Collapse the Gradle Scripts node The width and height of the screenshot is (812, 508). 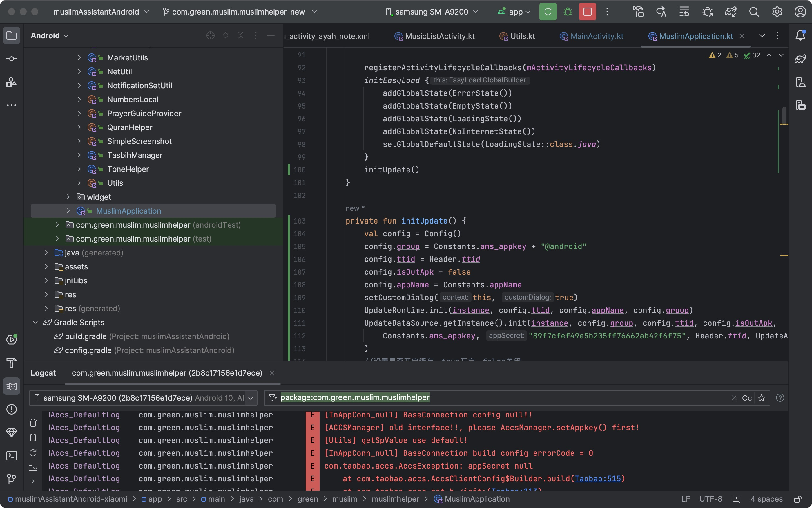pos(35,322)
